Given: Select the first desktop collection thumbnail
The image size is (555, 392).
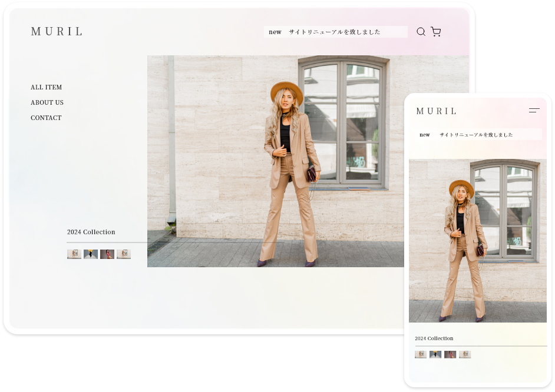Looking at the screenshot, I should (x=74, y=254).
